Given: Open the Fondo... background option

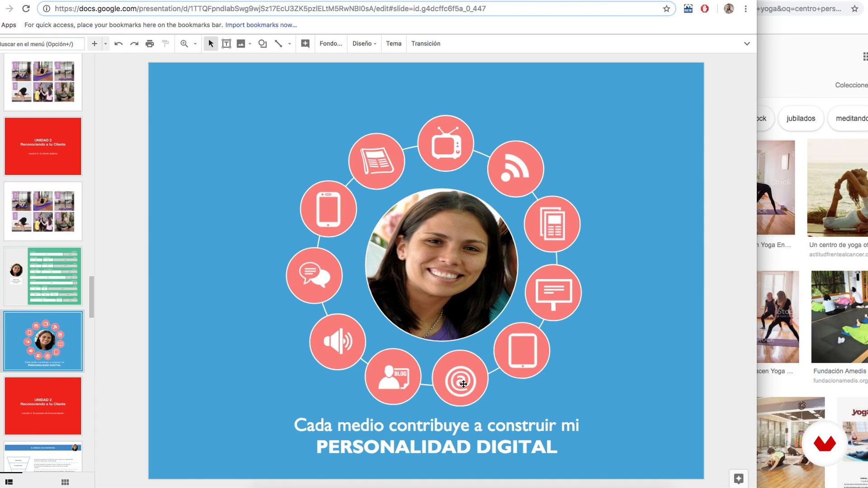Looking at the screenshot, I should [x=331, y=43].
